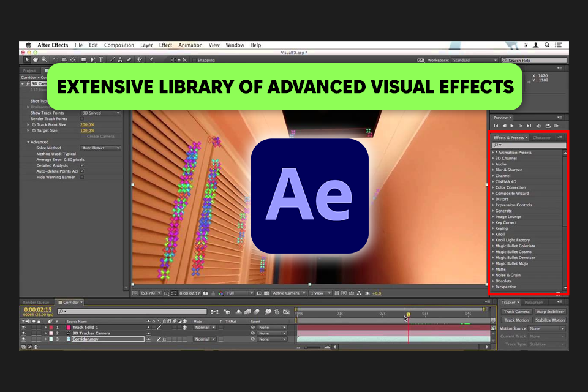
Task: Select the Roto Brush tool
Action: point(140,60)
